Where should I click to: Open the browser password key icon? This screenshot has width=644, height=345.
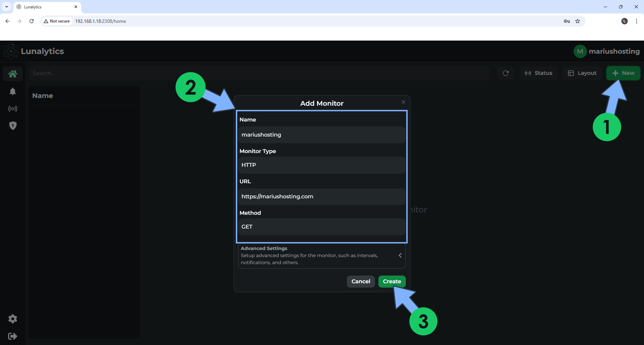tap(567, 21)
